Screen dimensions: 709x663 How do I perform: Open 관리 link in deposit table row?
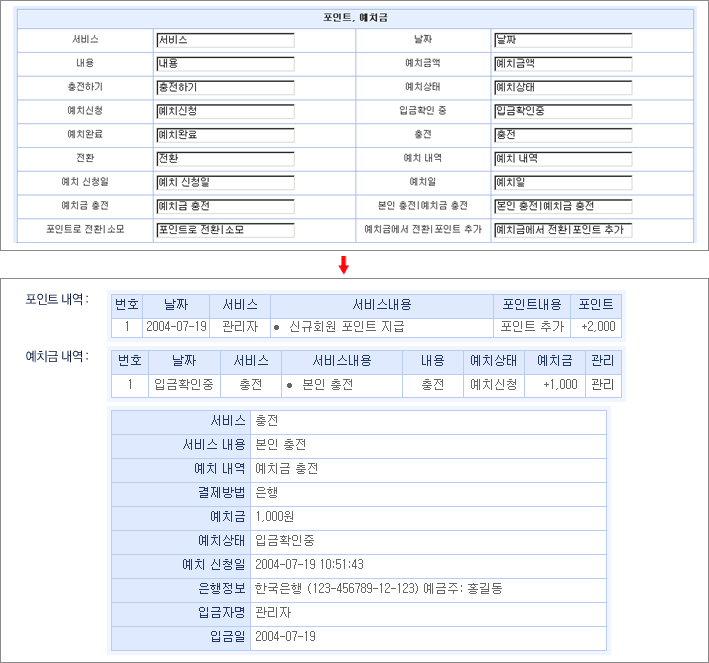pyautogui.click(x=602, y=385)
